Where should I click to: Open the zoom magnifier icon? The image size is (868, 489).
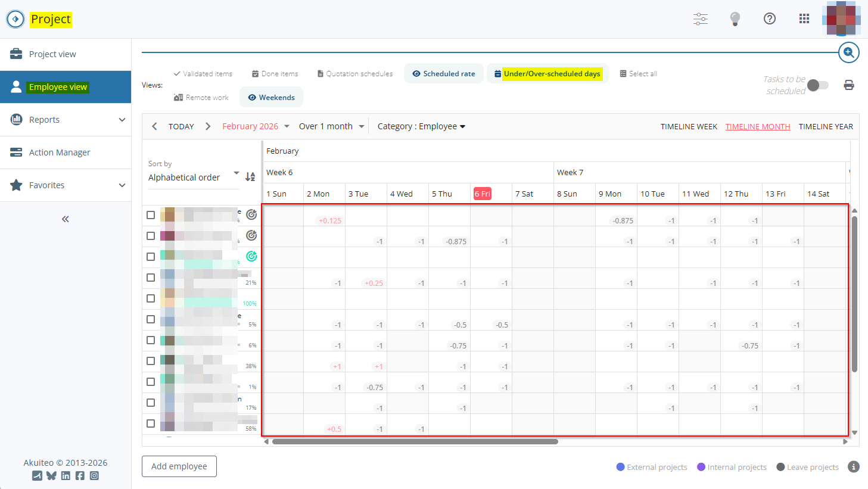click(848, 52)
